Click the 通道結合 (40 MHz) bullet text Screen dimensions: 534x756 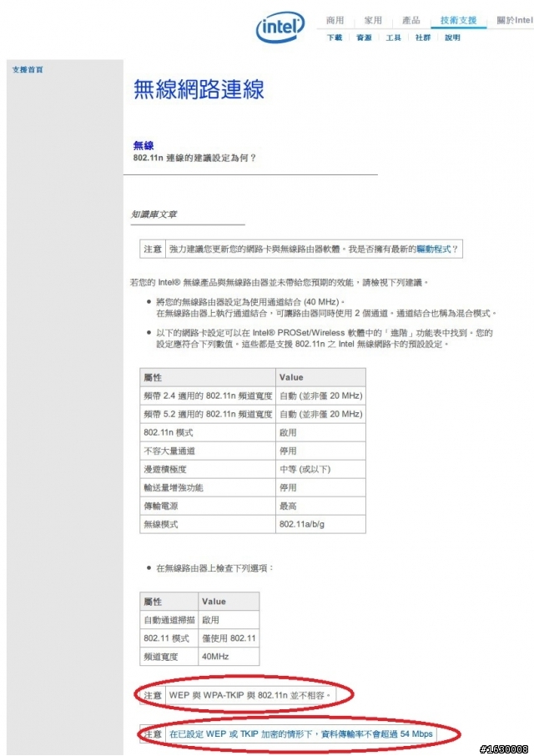click(250, 302)
